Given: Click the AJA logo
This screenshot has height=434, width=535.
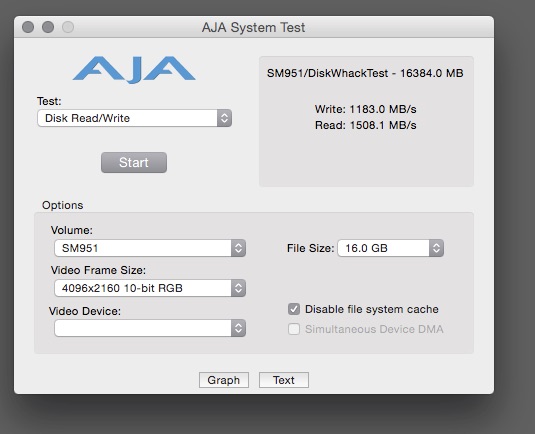Looking at the screenshot, I should [x=134, y=69].
